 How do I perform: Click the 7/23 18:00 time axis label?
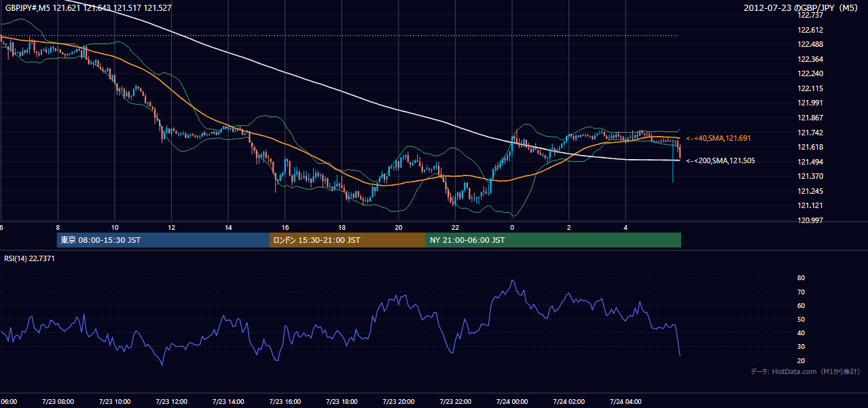point(342,401)
